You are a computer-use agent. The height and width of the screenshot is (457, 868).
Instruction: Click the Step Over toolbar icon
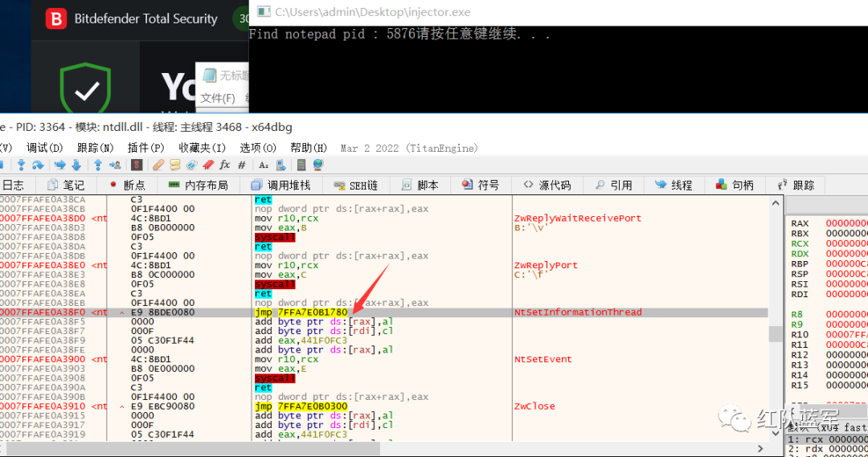[x=38, y=165]
